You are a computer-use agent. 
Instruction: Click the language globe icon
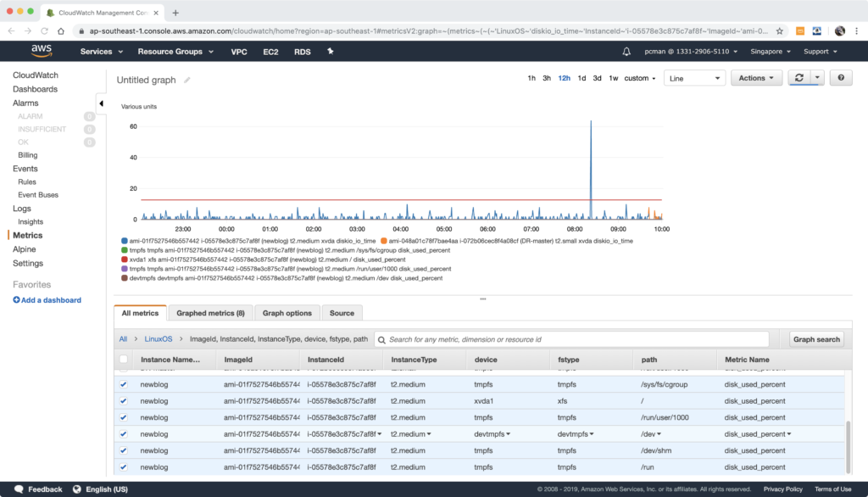77,489
